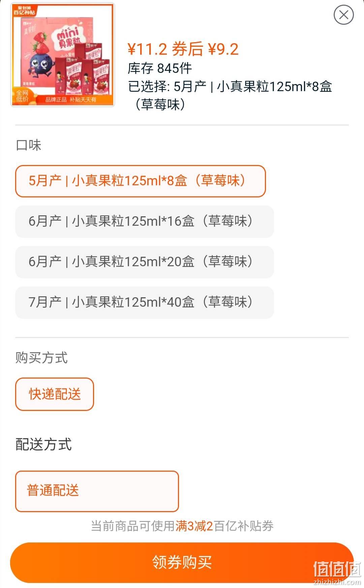Screen dimensions: 364x588
Task: Select 普通配送 delivery method
Action: click(97, 491)
